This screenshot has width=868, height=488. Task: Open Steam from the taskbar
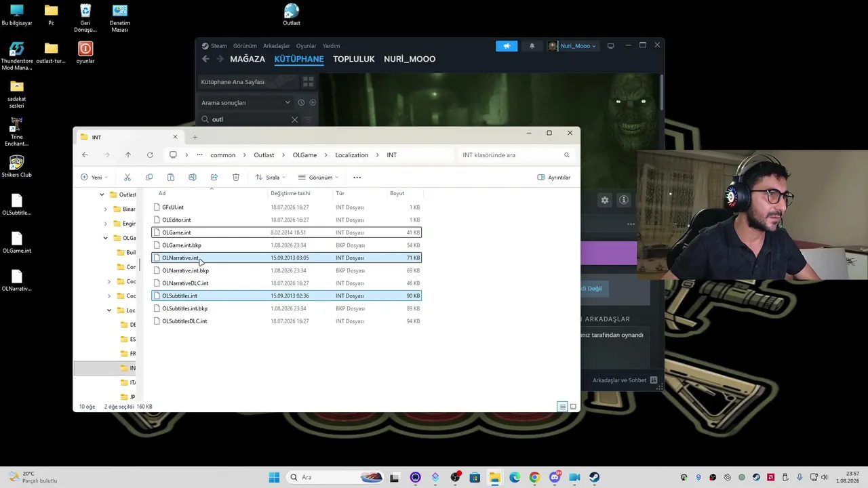coord(594,477)
